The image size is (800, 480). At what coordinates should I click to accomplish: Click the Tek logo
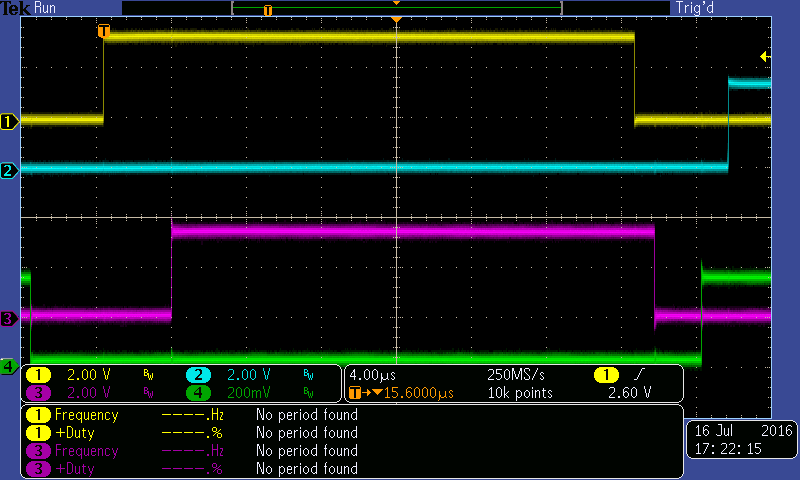[15, 8]
